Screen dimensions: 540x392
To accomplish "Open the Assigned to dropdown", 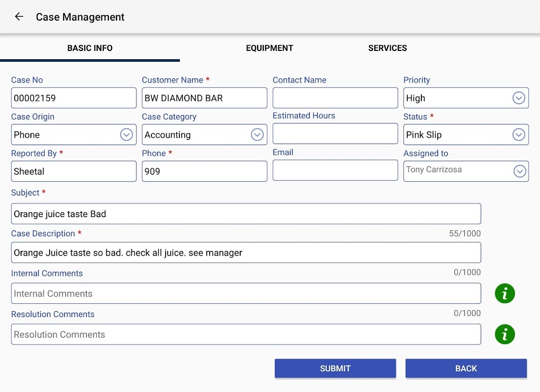I will (x=519, y=171).
